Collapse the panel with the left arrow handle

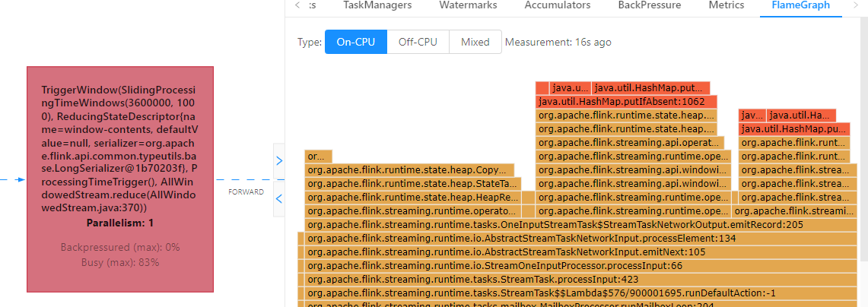pyautogui.click(x=278, y=198)
